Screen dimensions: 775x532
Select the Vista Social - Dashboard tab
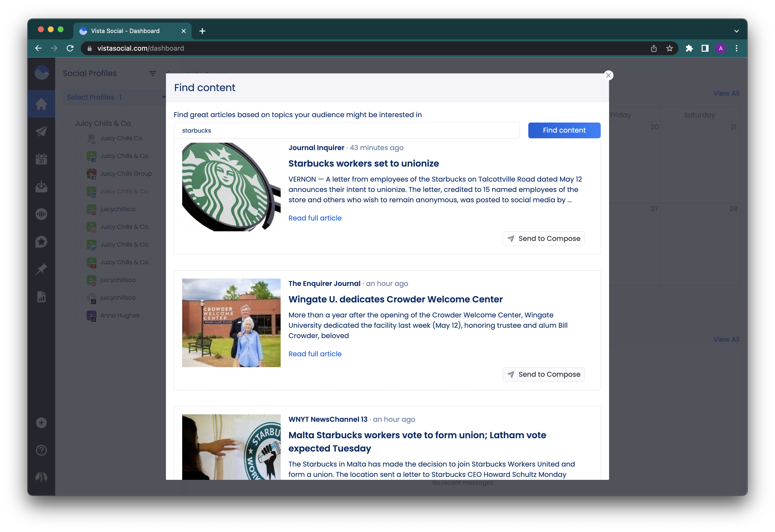pyautogui.click(x=132, y=31)
